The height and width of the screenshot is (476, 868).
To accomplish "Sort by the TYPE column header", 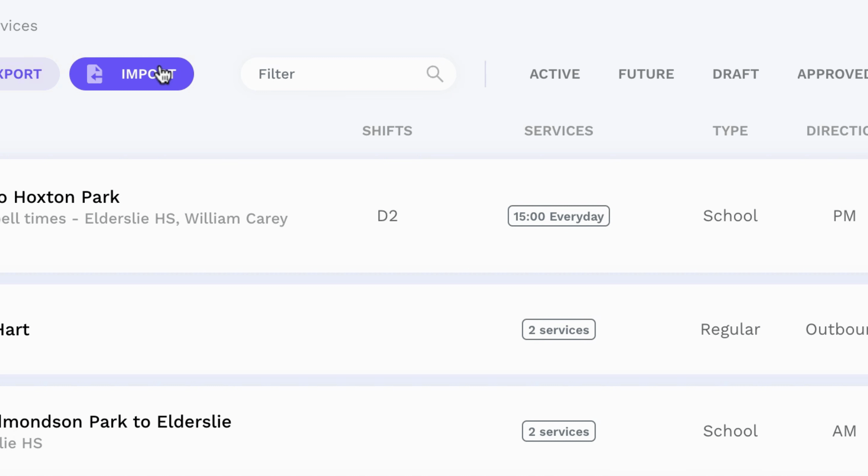I will point(730,131).
